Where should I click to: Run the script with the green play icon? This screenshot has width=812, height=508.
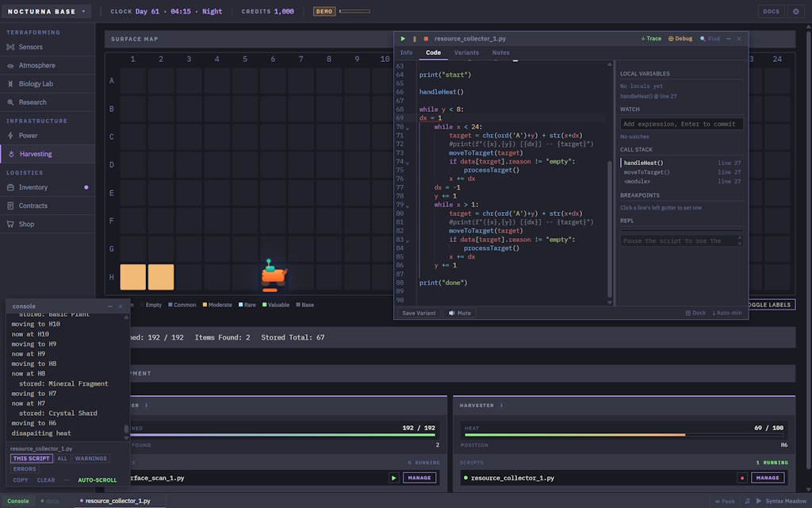pyautogui.click(x=403, y=39)
